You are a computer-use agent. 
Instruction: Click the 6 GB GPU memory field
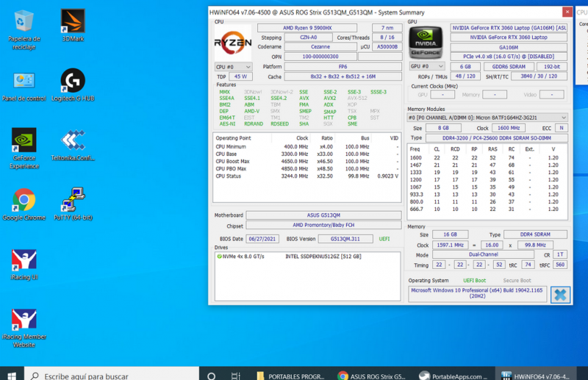(465, 66)
